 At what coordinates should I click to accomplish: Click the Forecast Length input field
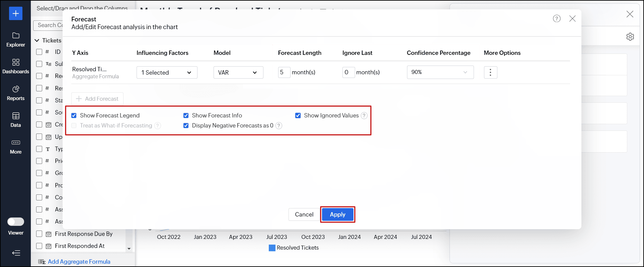284,72
